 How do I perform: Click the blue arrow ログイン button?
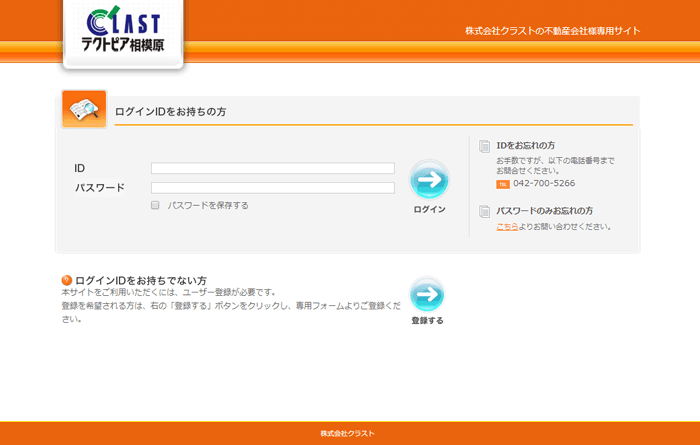tap(429, 179)
